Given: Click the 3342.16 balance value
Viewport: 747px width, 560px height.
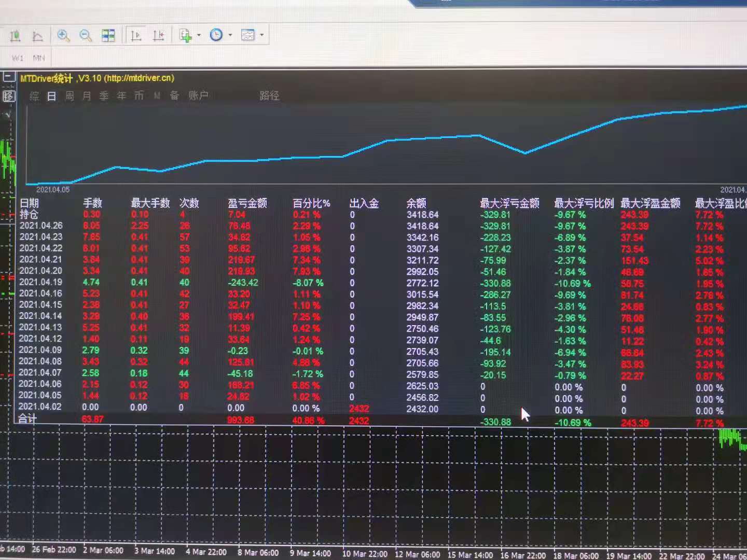Looking at the screenshot, I should click(x=422, y=237).
